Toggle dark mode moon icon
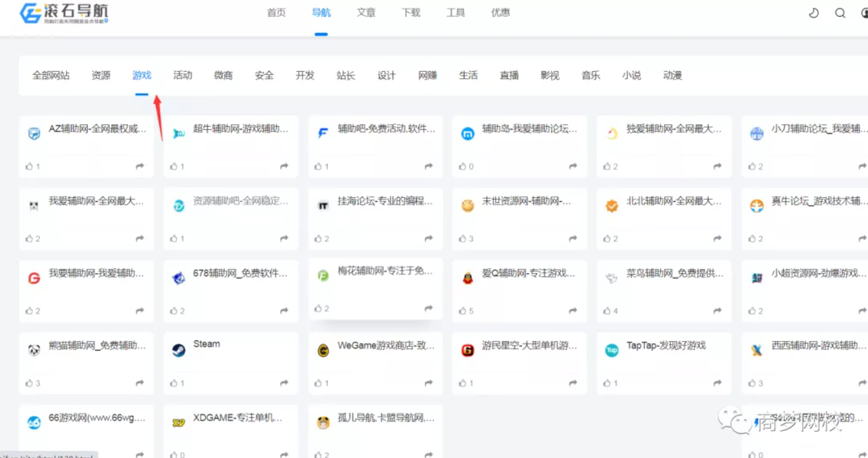Screen dimensions: 868x458 click(814, 13)
